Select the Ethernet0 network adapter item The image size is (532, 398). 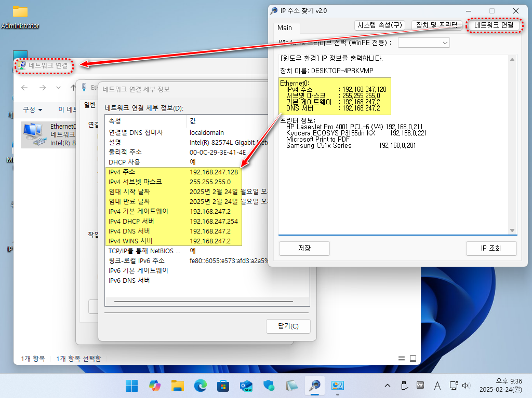(48, 134)
